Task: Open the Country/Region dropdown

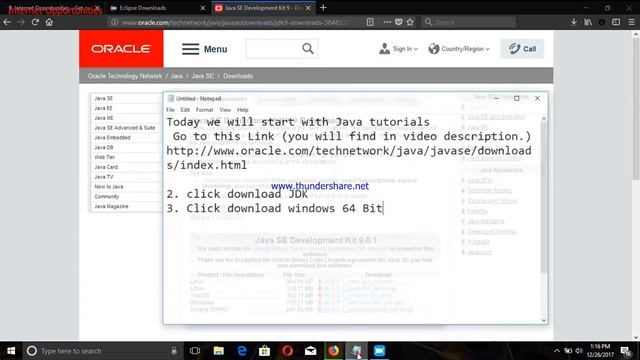Action: (459, 49)
